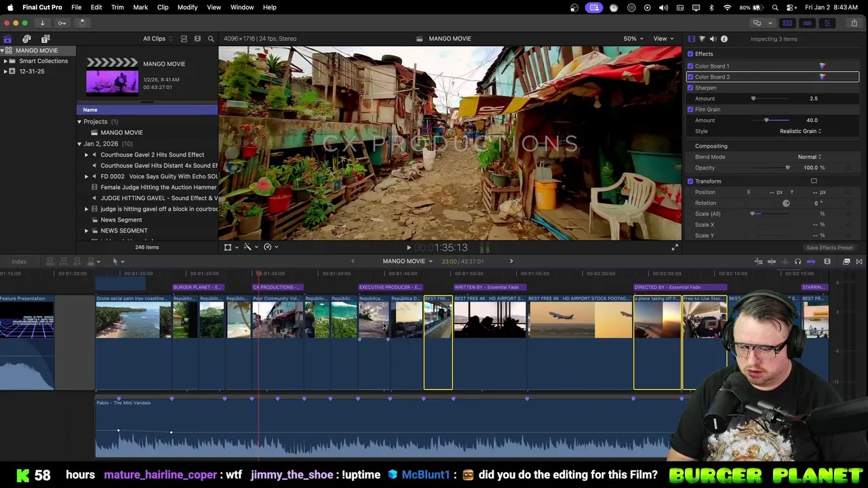Click Save Effects Preset button
The image size is (868, 488).
pyautogui.click(x=829, y=247)
